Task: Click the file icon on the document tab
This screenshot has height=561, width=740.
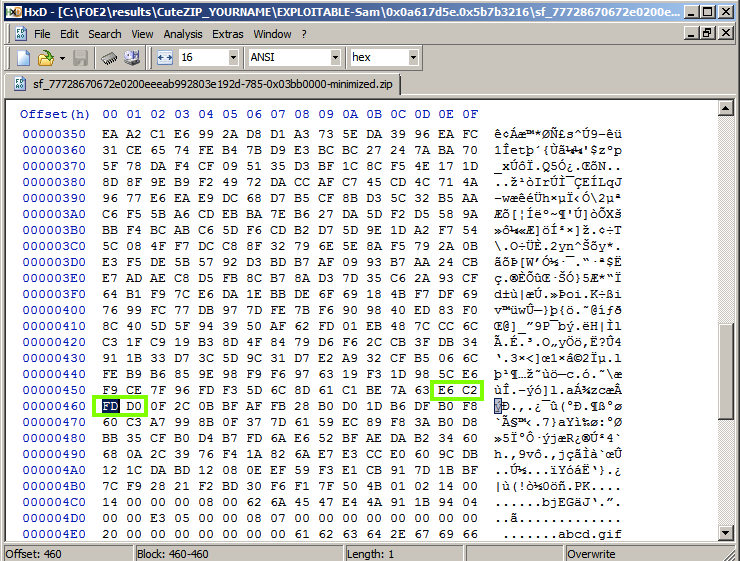Action: click(20, 84)
